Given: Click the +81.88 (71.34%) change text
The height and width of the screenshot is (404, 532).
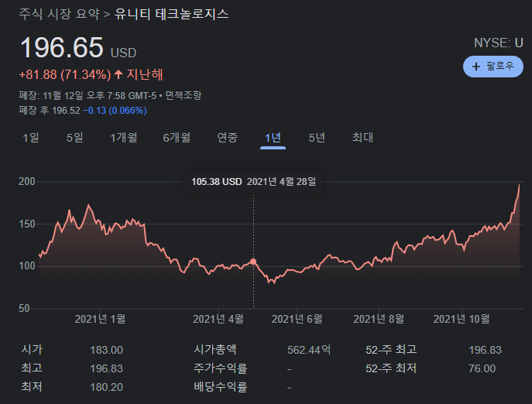Looking at the screenshot, I should coord(65,74).
